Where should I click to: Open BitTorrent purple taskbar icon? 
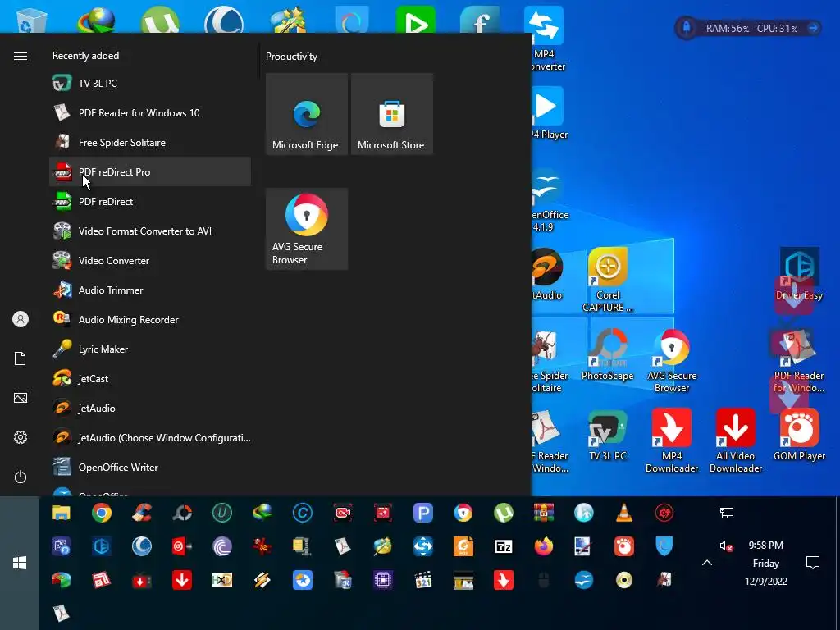tap(221, 546)
